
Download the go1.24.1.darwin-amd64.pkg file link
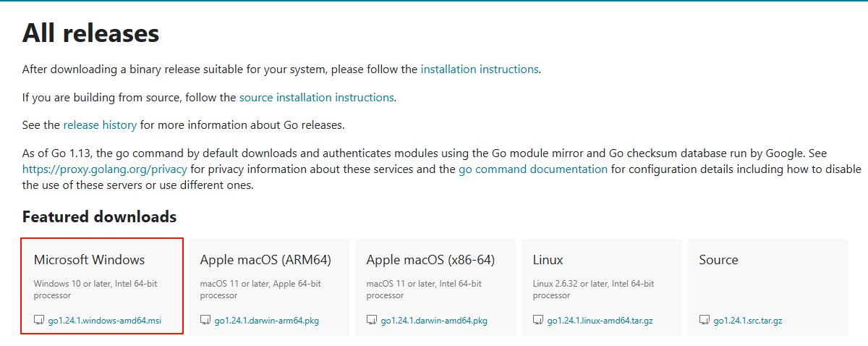click(x=434, y=321)
